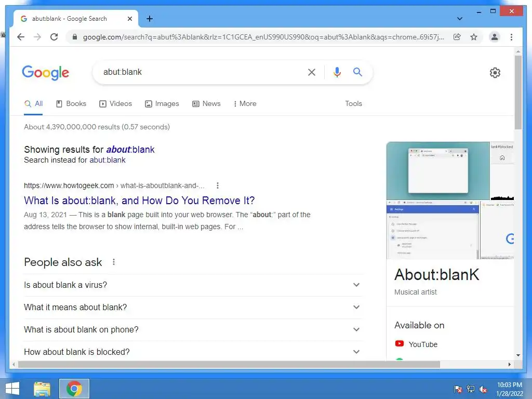The image size is (532, 399).
Task: Go back using the browser back arrow
Action: tap(21, 37)
